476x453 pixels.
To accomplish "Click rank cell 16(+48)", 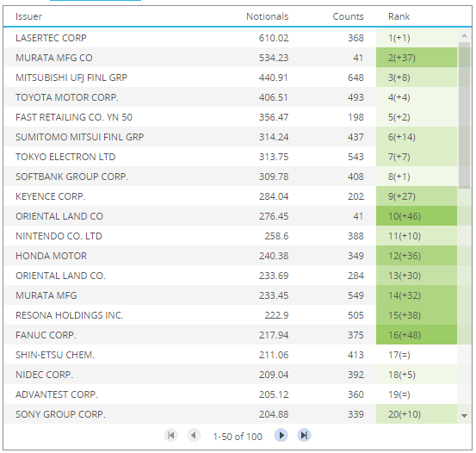I will 417,335.
